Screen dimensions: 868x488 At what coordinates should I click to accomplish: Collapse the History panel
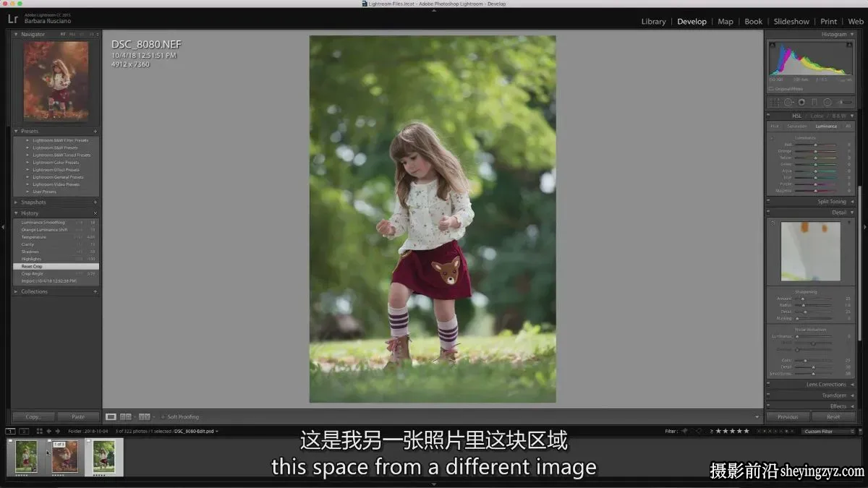(17, 213)
